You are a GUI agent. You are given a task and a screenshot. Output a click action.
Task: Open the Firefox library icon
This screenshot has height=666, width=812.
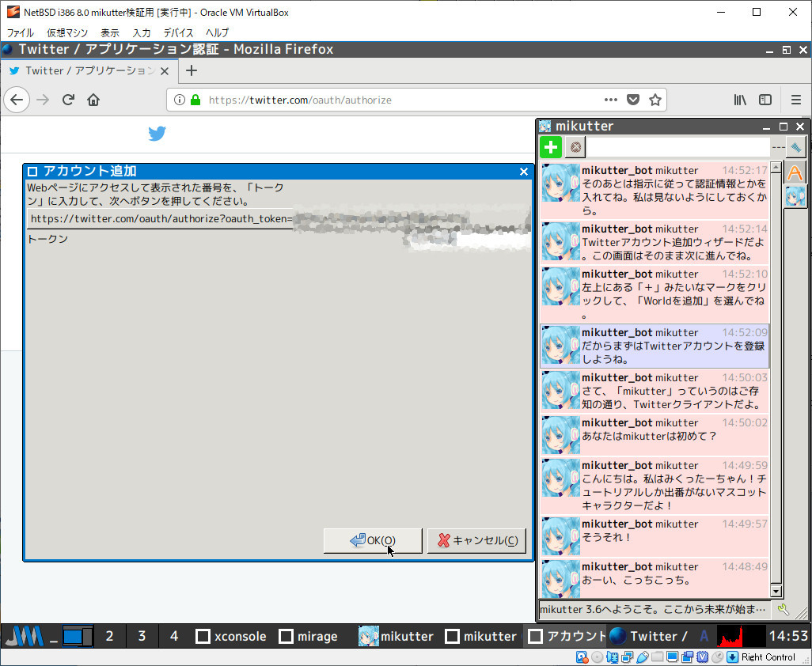tap(740, 100)
